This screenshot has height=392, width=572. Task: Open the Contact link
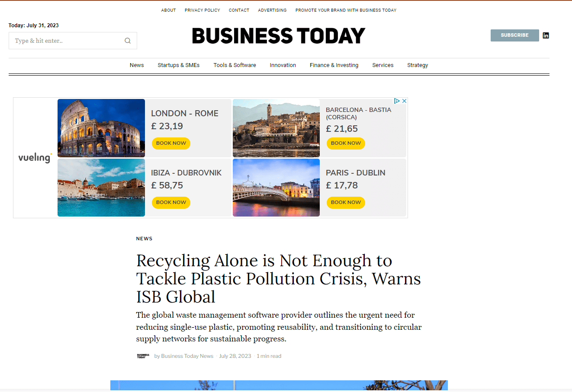(x=239, y=10)
